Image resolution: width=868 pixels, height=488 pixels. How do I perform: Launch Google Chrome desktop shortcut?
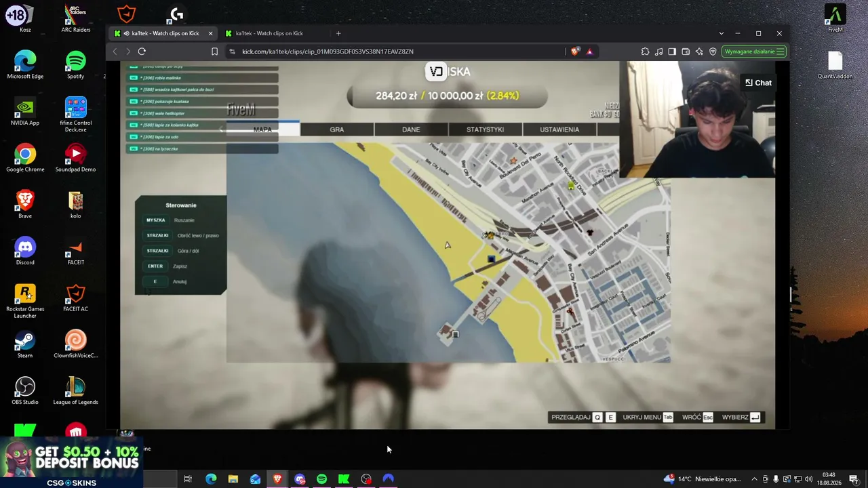(25, 158)
